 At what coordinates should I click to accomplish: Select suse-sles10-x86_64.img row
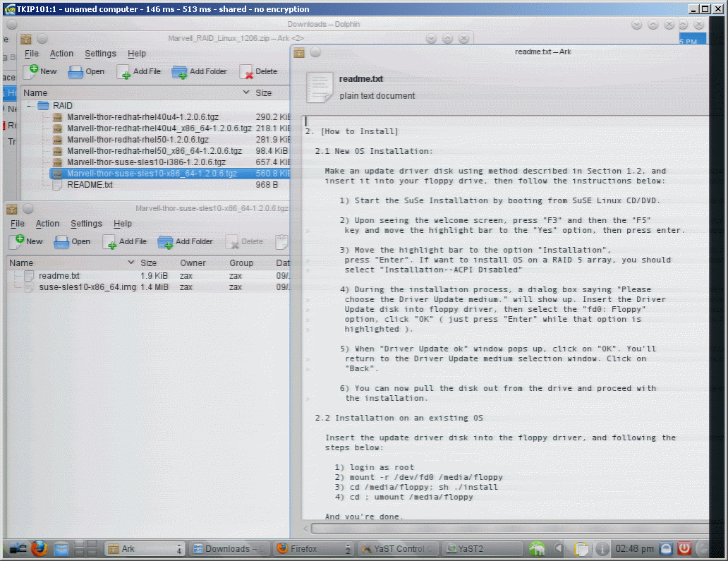point(149,287)
